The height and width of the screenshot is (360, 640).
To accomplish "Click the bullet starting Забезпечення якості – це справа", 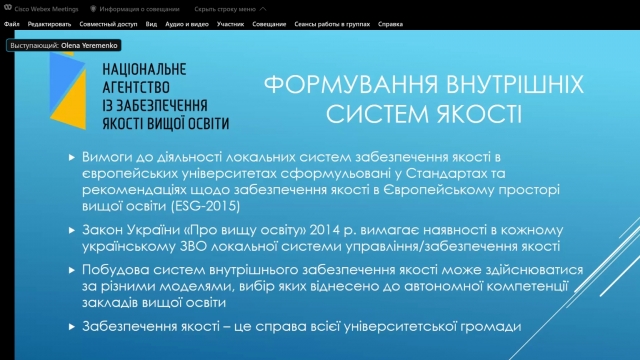I will click(x=302, y=326).
